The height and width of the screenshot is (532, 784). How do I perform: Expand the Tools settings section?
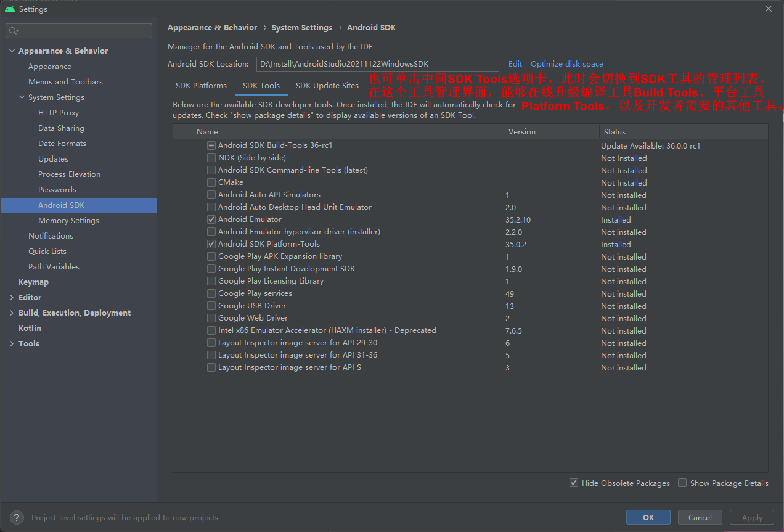coord(12,344)
